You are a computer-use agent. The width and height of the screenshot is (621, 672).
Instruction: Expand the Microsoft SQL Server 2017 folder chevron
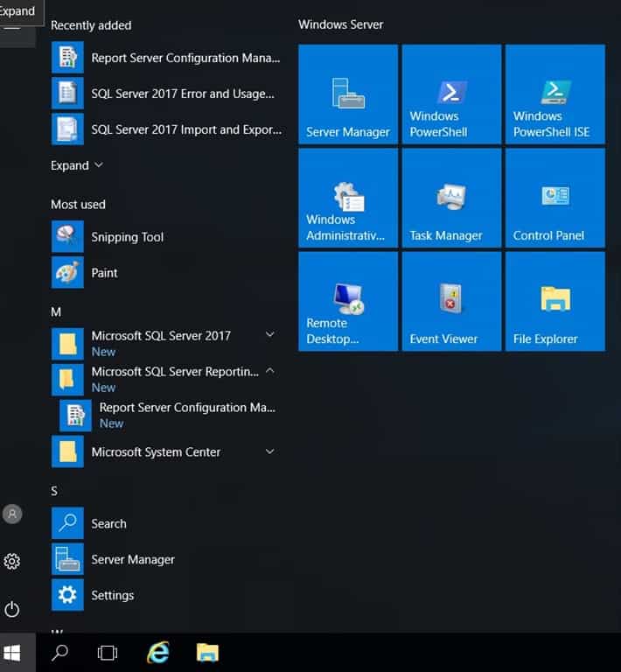[269, 334]
